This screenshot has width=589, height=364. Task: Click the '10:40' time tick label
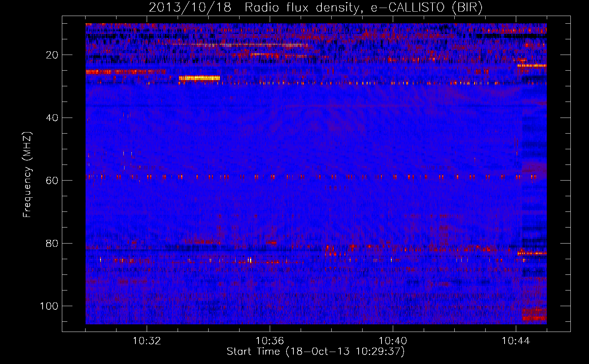click(393, 341)
